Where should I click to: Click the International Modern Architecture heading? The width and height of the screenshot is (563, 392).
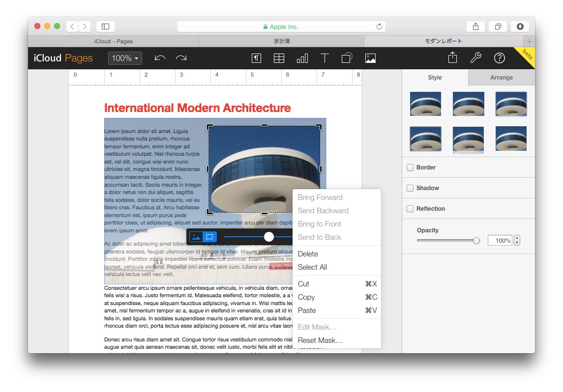[198, 108]
